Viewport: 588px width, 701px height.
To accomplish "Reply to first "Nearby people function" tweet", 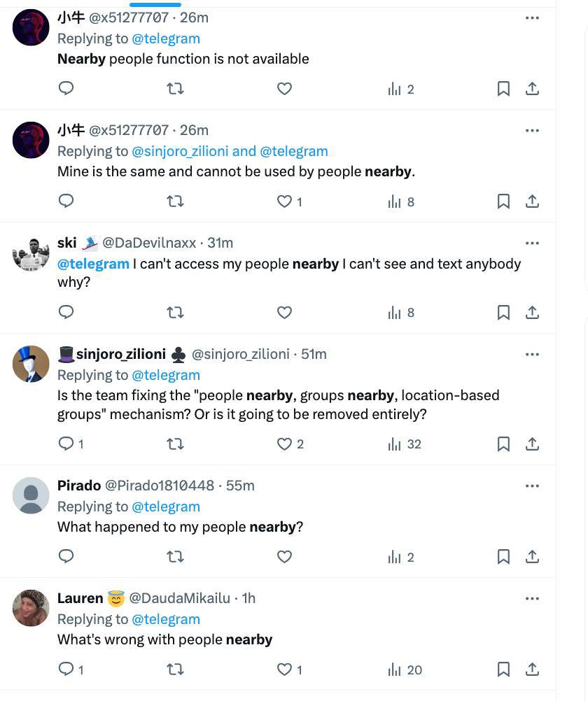I will tap(66, 89).
